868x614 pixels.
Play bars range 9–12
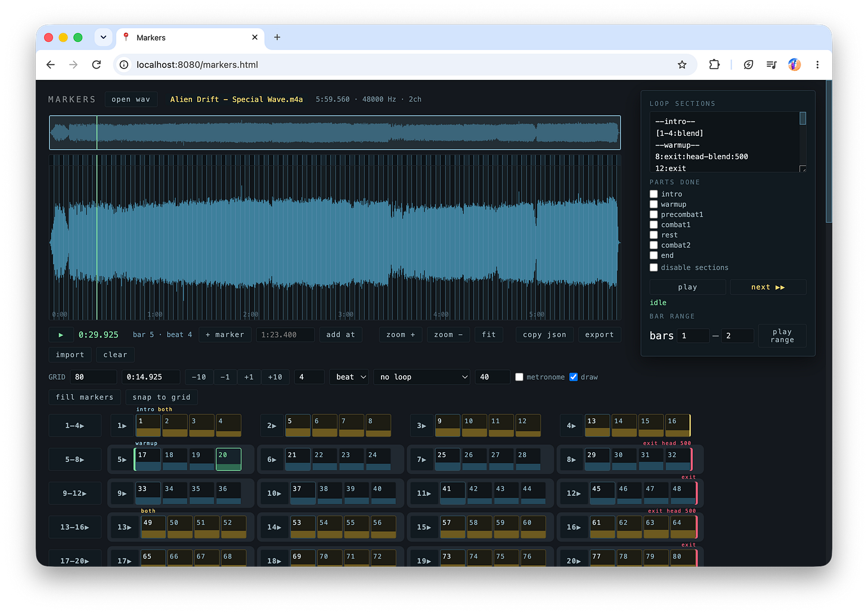[x=75, y=494]
